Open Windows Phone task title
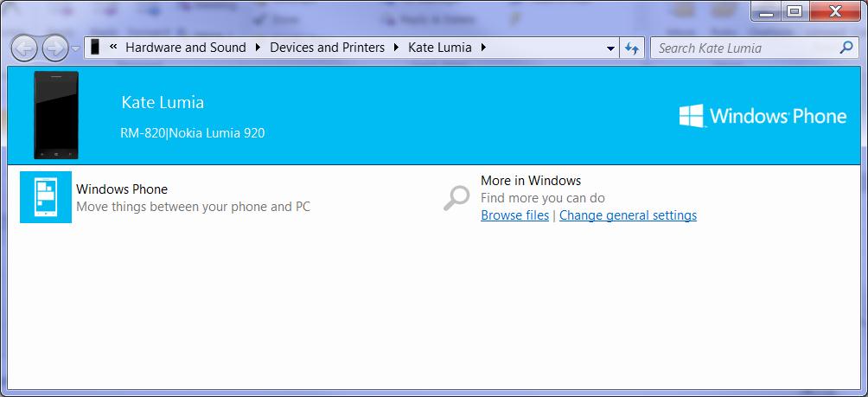The image size is (868, 397). [x=122, y=189]
